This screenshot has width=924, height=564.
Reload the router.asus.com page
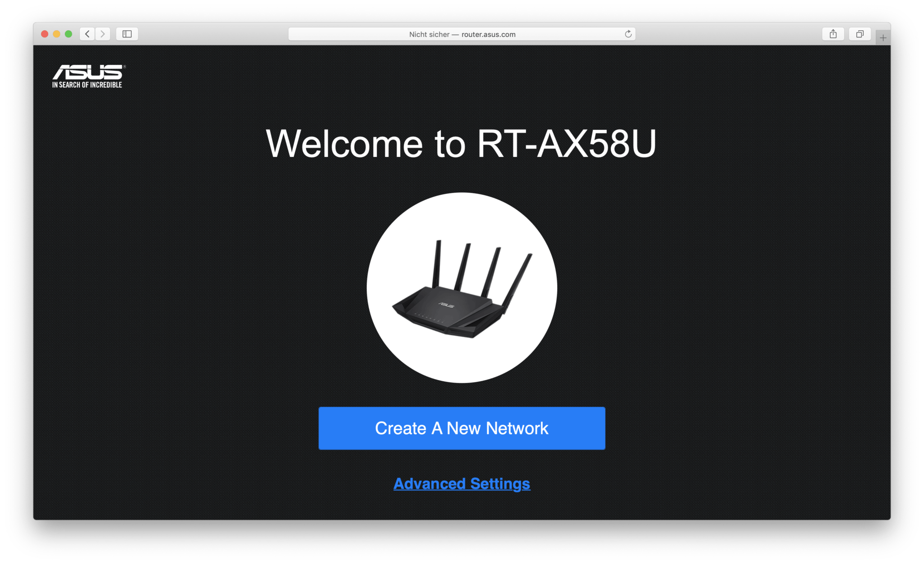click(x=628, y=34)
